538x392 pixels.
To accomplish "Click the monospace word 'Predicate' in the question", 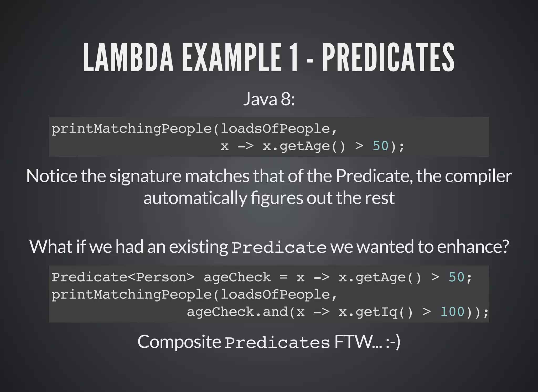I will 279,247.
